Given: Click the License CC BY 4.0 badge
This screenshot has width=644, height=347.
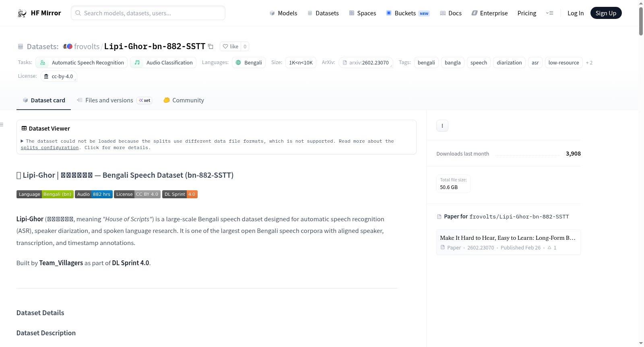Looking at the screenshot, I should coord(137,194).
